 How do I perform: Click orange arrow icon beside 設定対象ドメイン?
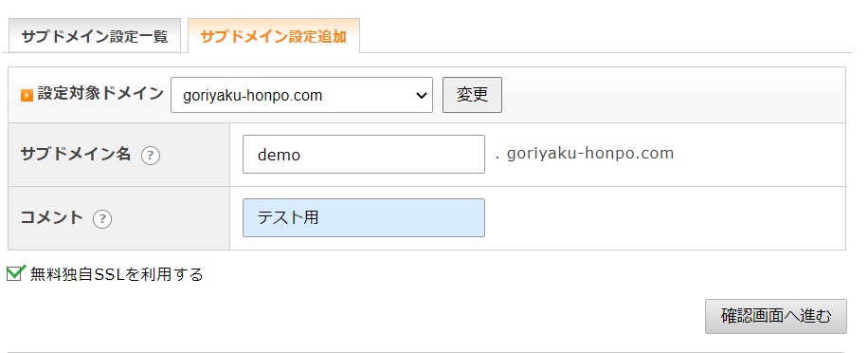pos(27,95)
